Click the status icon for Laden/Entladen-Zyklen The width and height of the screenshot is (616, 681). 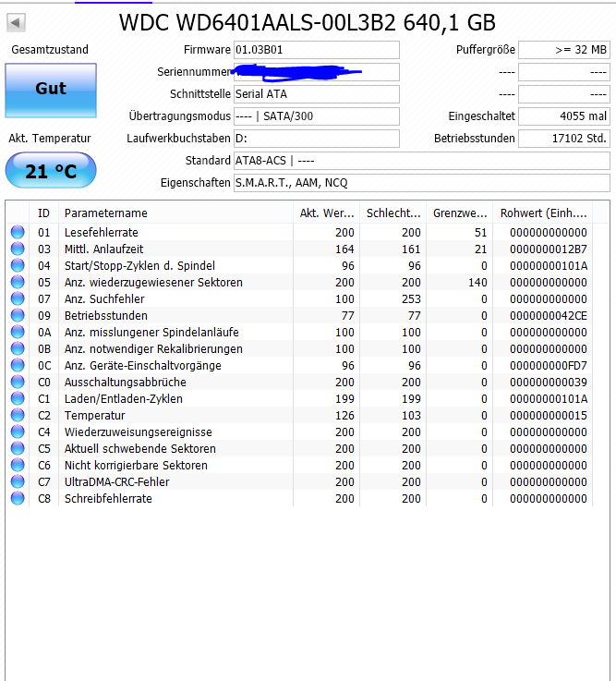point(18,398)
